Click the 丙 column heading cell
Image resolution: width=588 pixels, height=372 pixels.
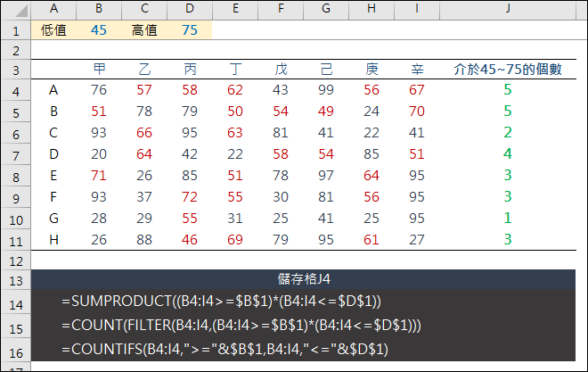(190, 69)
